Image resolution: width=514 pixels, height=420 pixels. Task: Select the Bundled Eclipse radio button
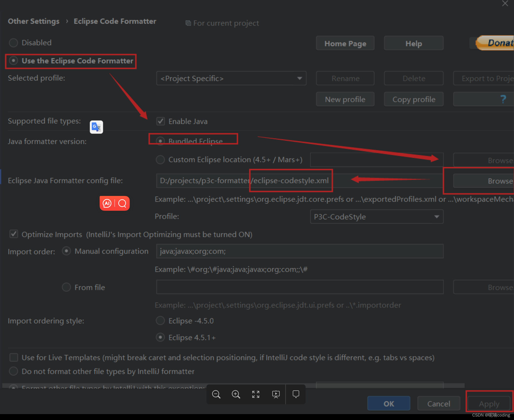coord(161,141)
